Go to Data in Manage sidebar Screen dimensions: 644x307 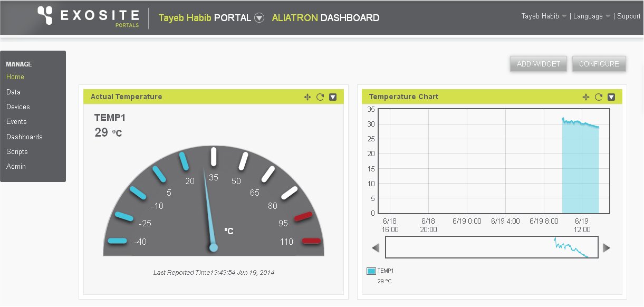pyautogui.click(x=14, y=92)
